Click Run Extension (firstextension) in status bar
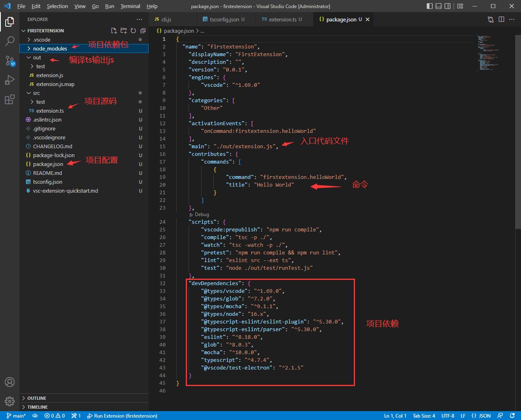Screen dimensions: 521x420 click(122, 416)
